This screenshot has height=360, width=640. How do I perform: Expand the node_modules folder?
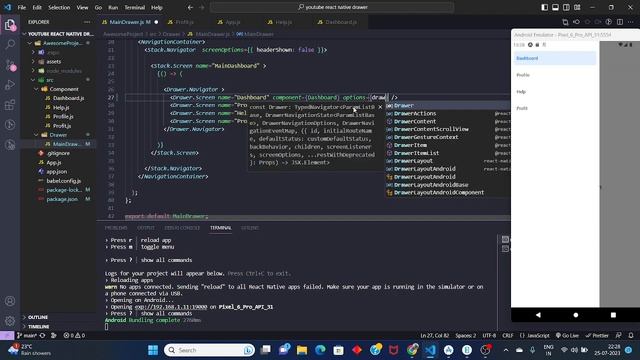pos(64,71)
